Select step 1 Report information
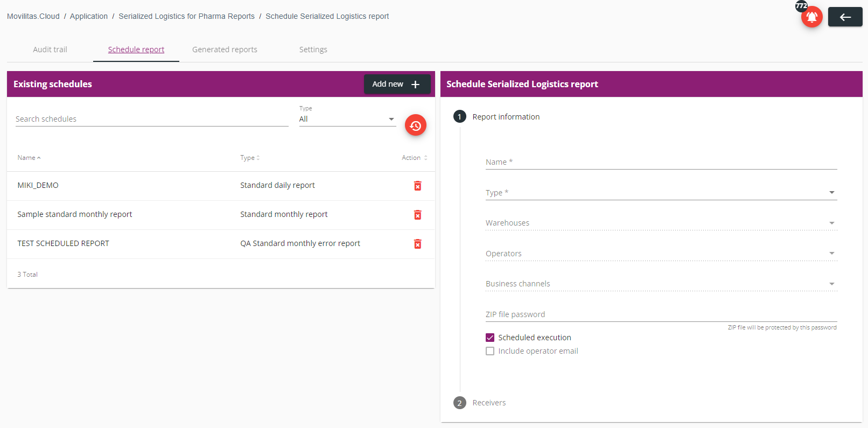Image resolution: width=868 pixels, height=428 pixels. coord(496,117)
